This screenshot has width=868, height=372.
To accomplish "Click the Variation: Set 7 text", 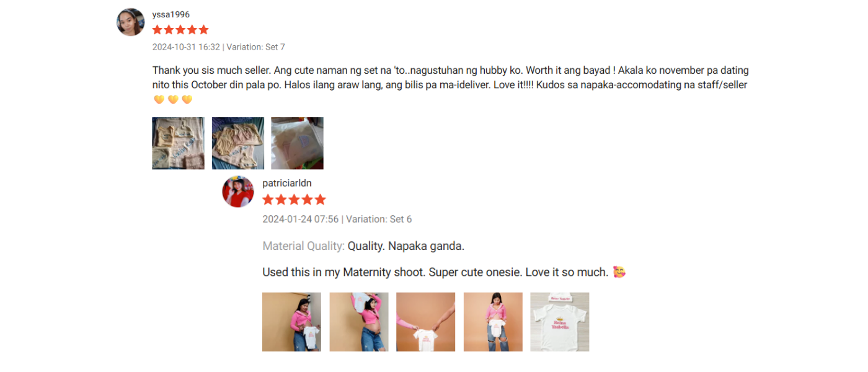I will (256, 47).
